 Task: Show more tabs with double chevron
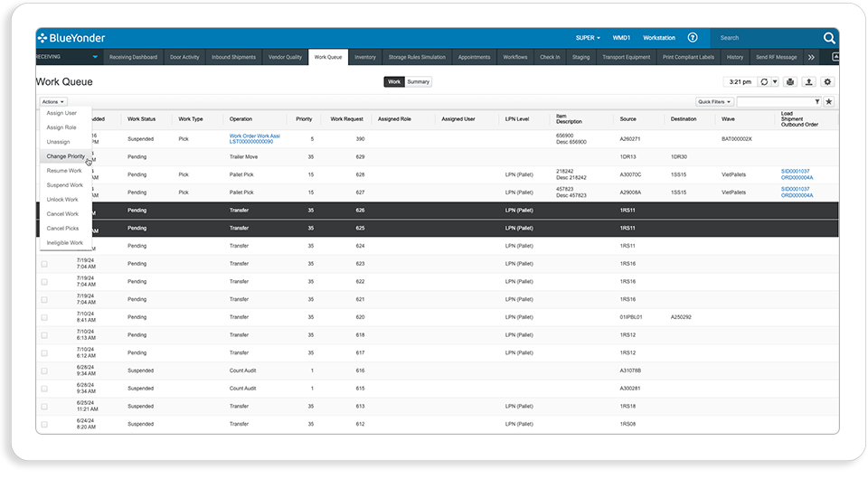point(811,57)
